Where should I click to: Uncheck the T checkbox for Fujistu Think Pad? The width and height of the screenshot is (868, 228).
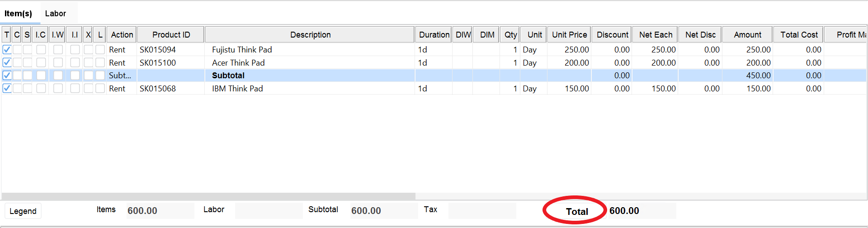pyautogui.click(x=7, y=50)
